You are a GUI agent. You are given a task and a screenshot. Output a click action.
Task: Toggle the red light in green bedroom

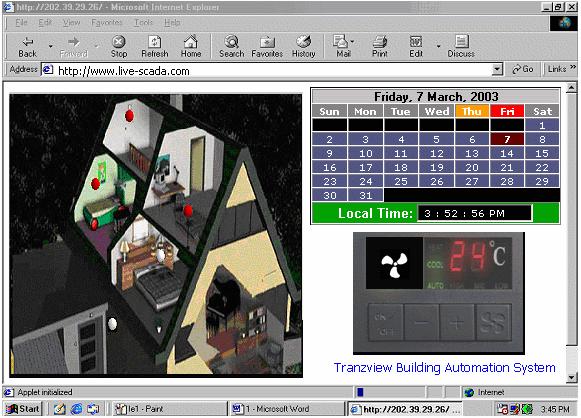point(95,183)
